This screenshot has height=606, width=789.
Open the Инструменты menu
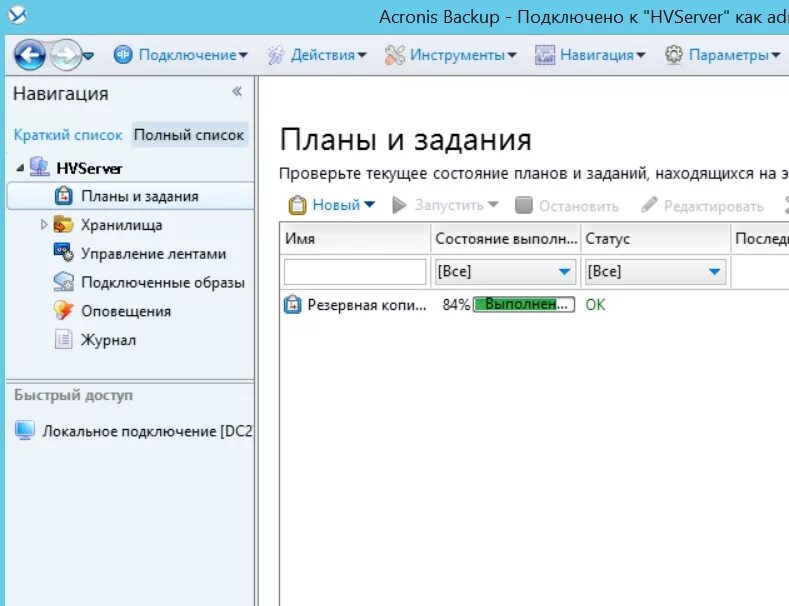pyautogui.click(x=463, y=54)
